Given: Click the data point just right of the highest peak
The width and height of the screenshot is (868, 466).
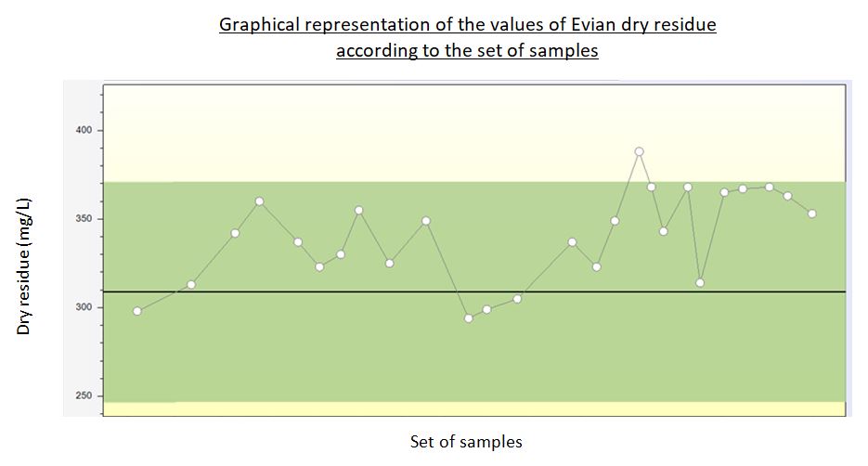Looking at the screenshot, I should click(x=652, y=187).
